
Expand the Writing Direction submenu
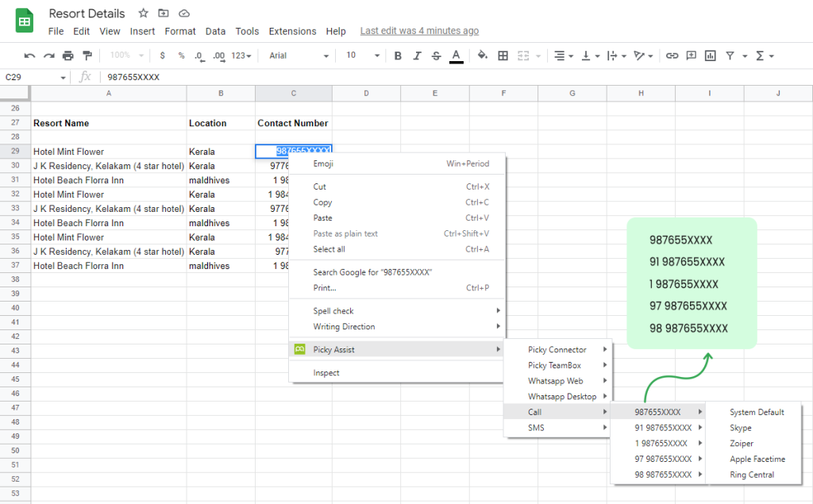click(397, 326)
